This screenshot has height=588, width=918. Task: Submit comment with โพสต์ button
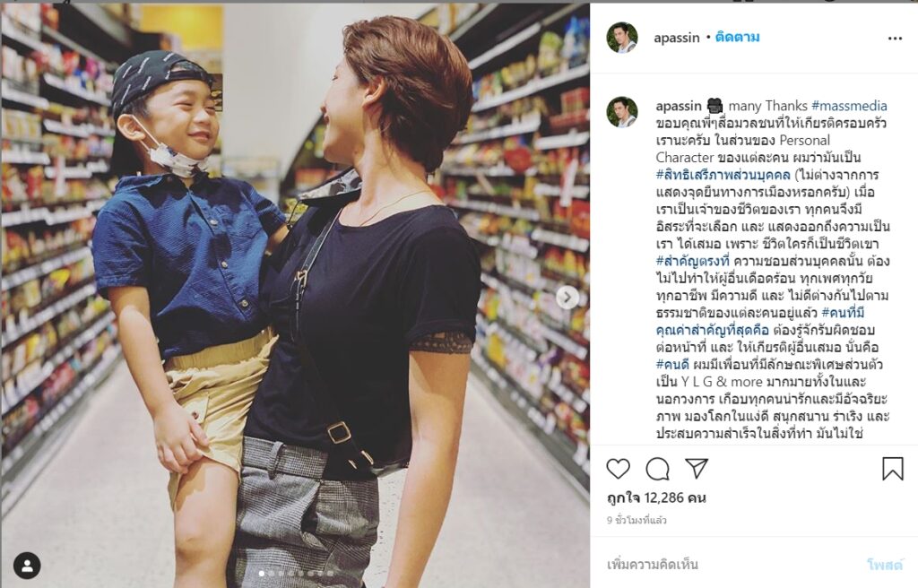(885, 565)
